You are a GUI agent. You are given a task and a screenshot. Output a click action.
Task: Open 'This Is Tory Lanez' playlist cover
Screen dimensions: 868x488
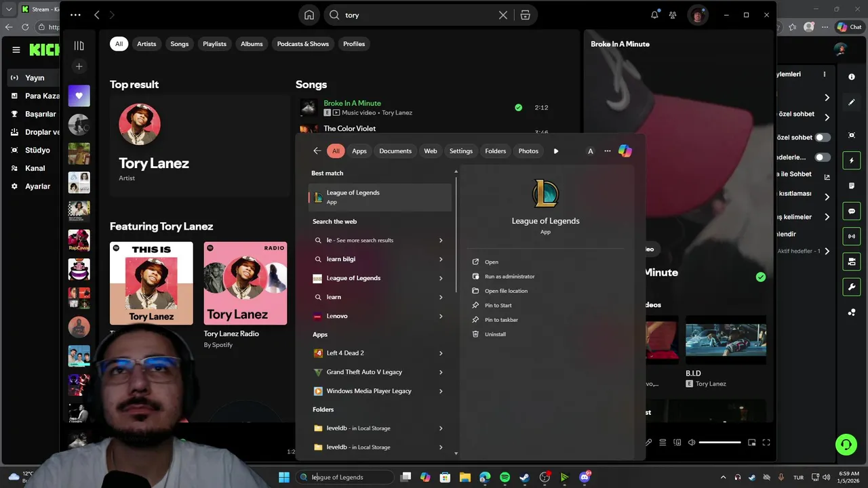point(151,283)
